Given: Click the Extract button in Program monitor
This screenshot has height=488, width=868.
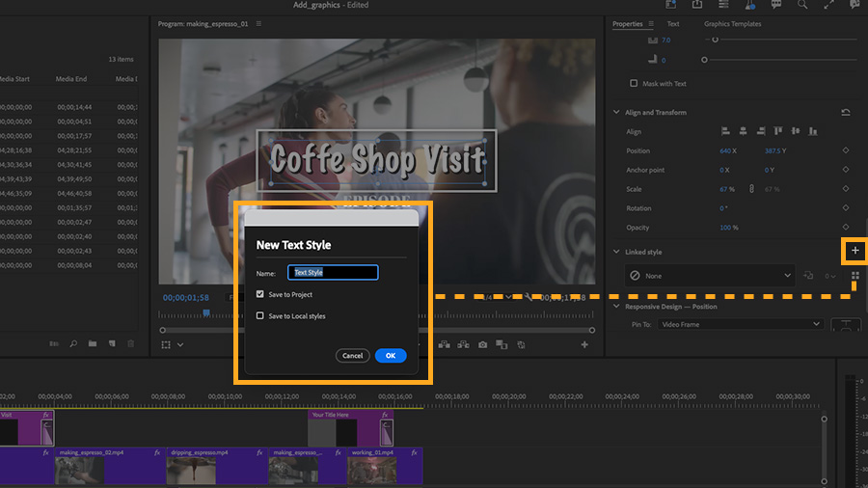Looking at the screenshot, I should 463,344.
